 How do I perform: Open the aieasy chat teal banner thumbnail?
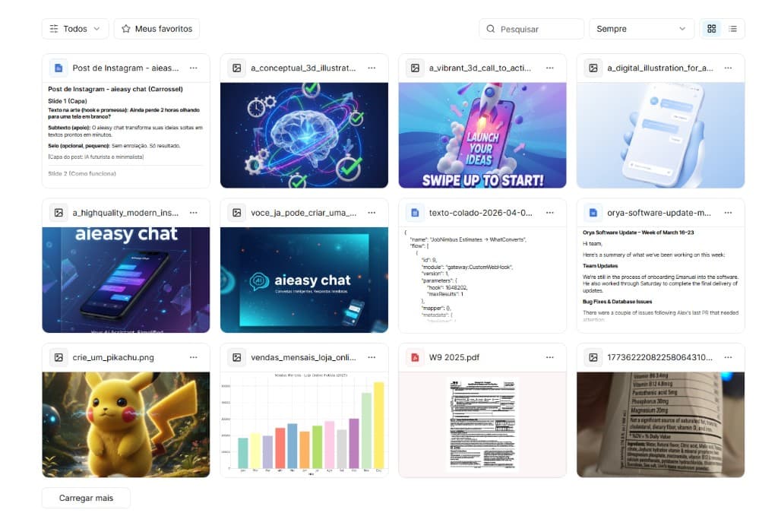(x=304, y=280)
